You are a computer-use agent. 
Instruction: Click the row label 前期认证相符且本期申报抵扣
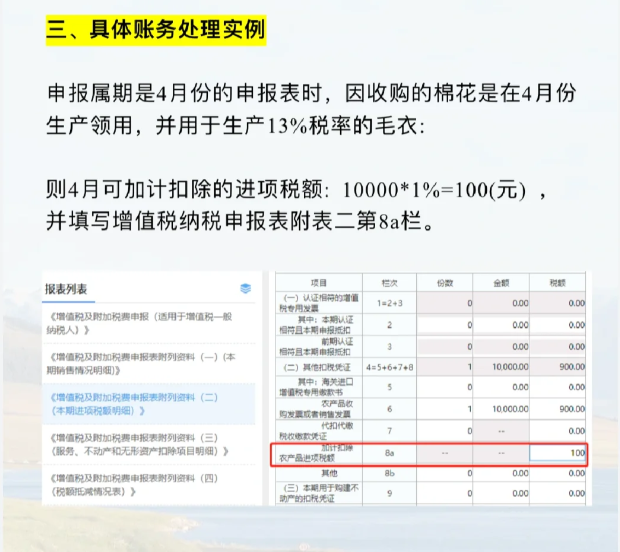[316, 347]
